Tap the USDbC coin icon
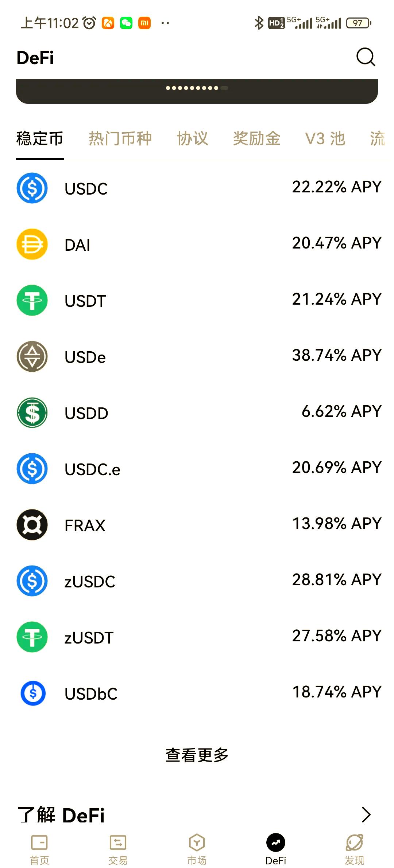This screenshot has height=868, width=394. (33, 693)
